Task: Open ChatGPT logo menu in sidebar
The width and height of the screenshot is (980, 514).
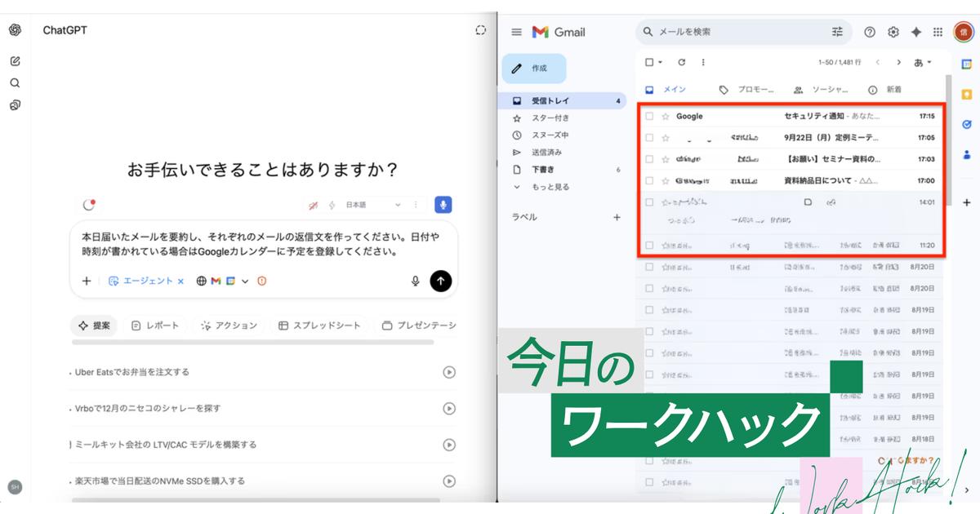Action: 15,30
